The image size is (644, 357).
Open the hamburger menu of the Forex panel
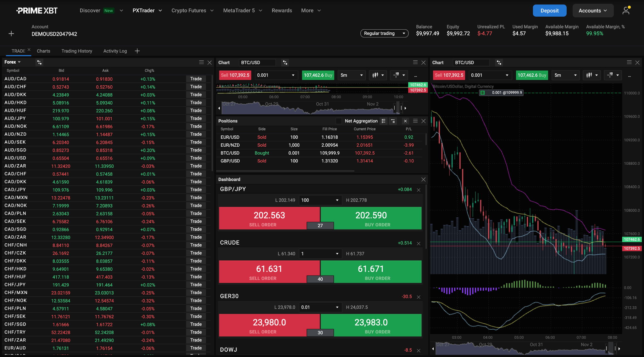tap(202, 62)
